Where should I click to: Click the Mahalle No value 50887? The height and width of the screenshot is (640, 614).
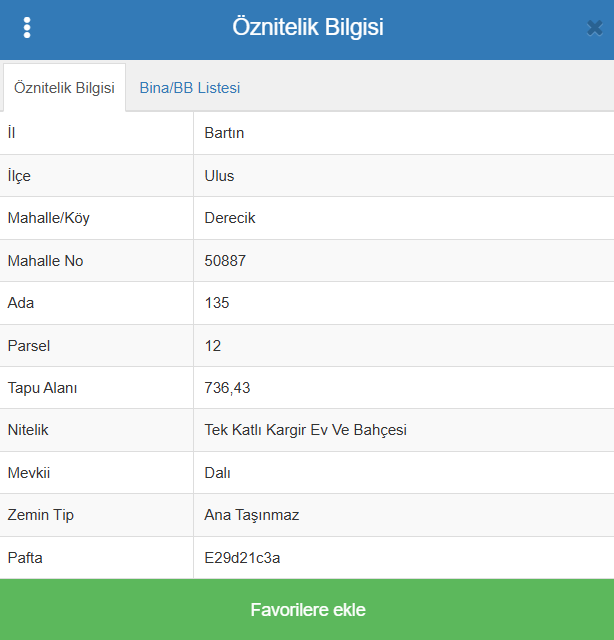[225, 261]
